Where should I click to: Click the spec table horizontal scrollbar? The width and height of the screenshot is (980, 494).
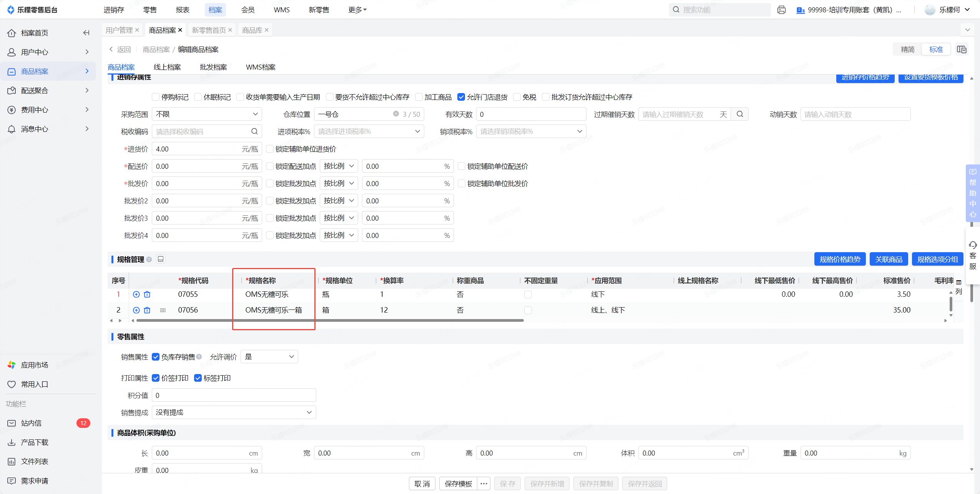tap(331, 320)
